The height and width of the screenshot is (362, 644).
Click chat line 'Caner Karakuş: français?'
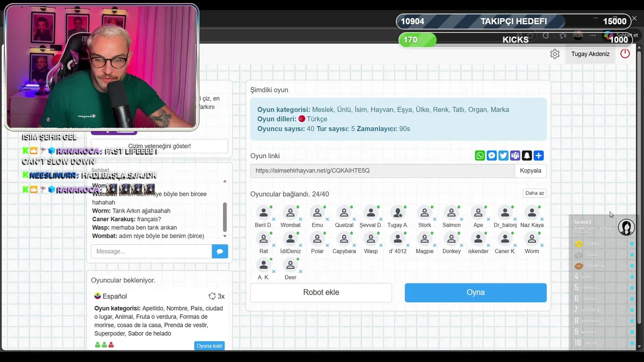[127, 219]
